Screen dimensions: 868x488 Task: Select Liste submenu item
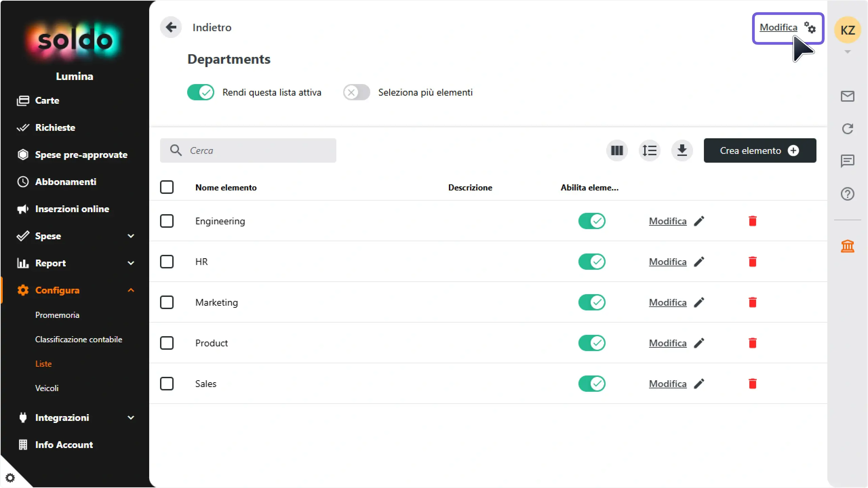[43, 364]
